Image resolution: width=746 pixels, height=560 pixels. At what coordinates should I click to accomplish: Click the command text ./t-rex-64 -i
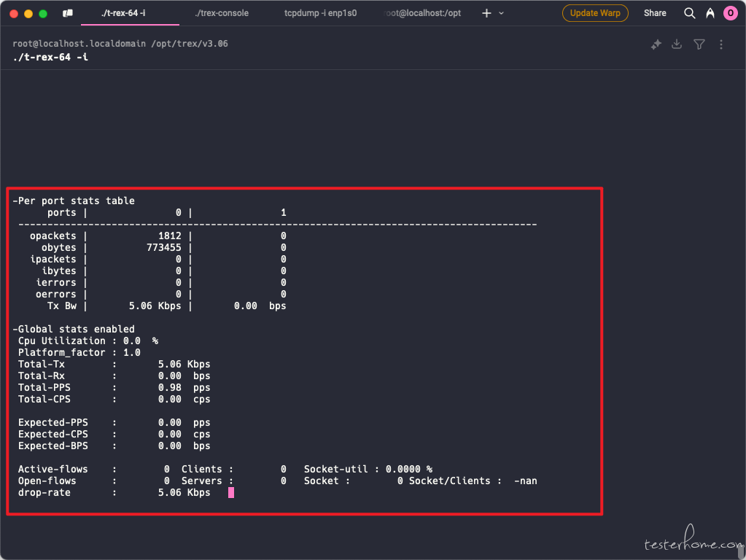50,57
